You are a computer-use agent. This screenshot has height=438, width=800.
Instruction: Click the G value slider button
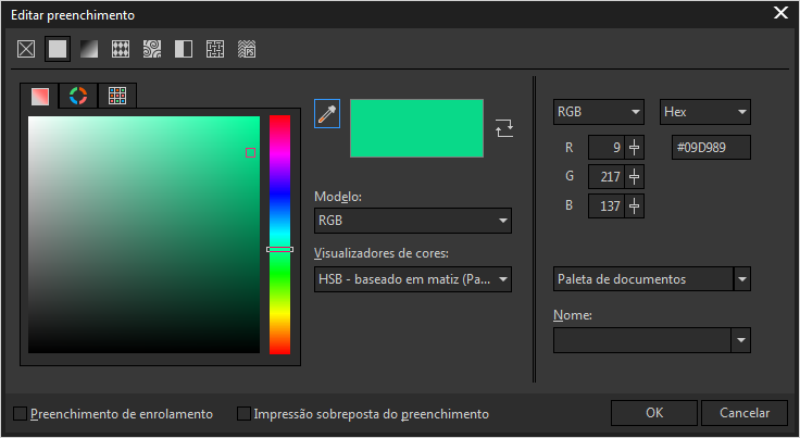[634, 177]
